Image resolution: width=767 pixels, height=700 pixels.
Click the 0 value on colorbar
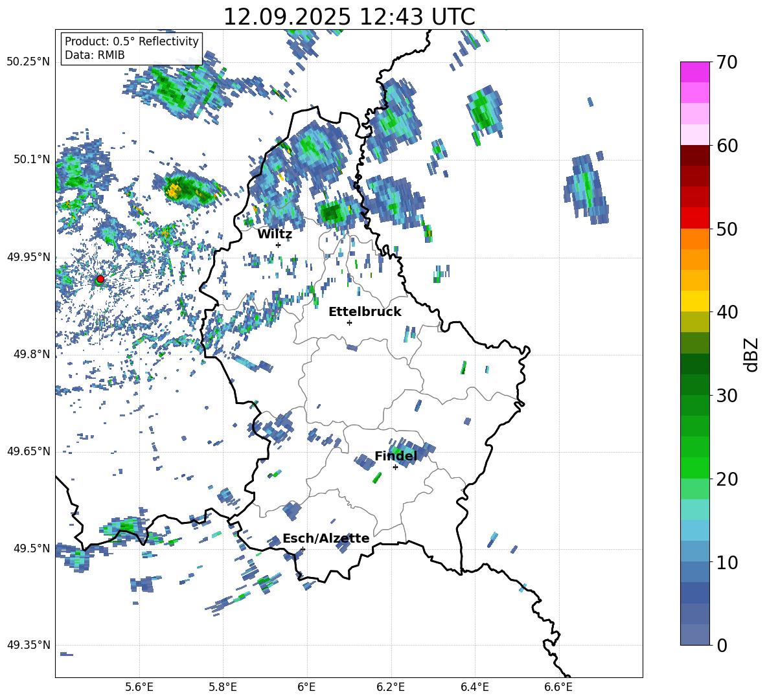point(722,645)
